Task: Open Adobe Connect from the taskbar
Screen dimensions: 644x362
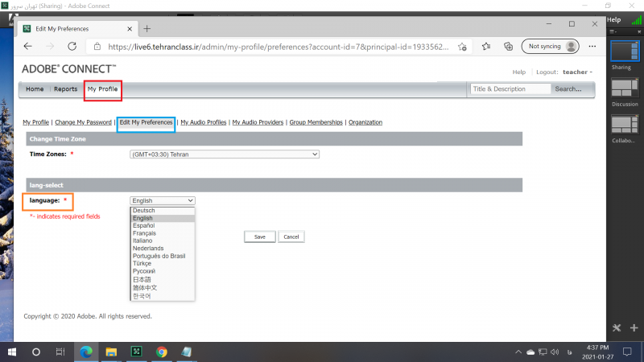Action: tap(136, 352)
